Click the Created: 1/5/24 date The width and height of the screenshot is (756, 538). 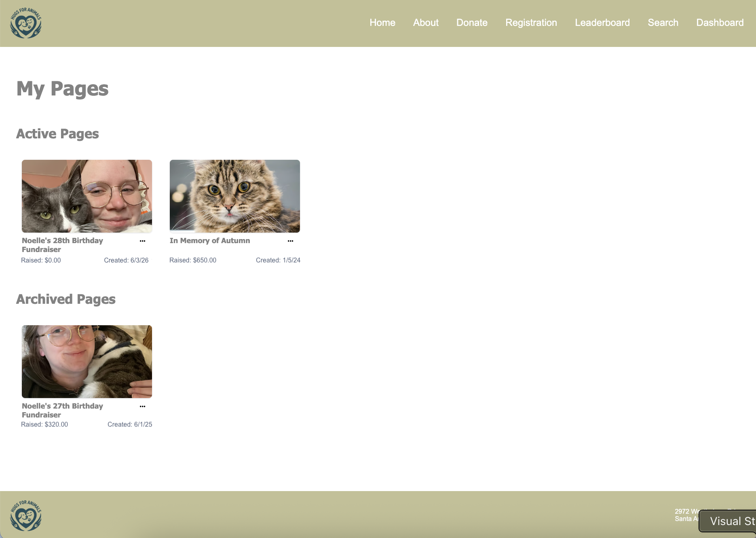278,260
